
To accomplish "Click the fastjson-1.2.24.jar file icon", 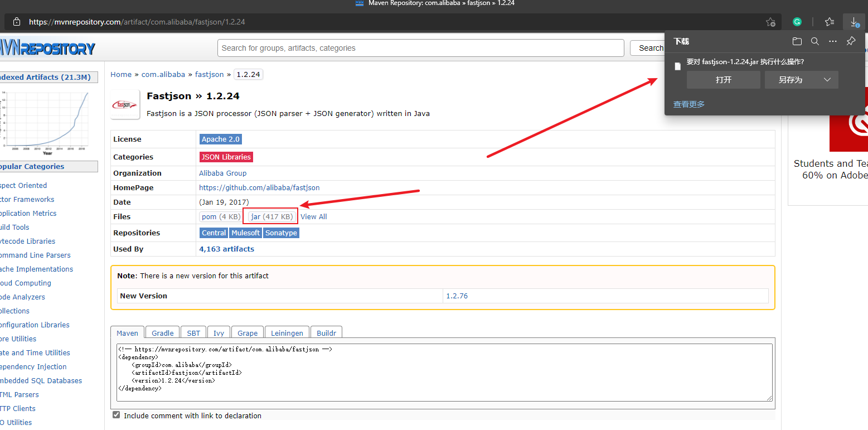I will [678, 66].
